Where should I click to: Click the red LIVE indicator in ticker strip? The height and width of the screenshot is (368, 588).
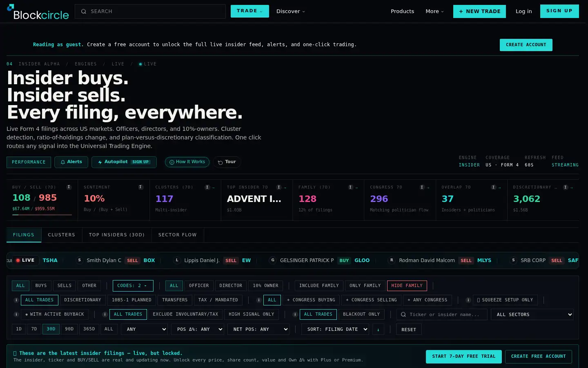[25, 260]
